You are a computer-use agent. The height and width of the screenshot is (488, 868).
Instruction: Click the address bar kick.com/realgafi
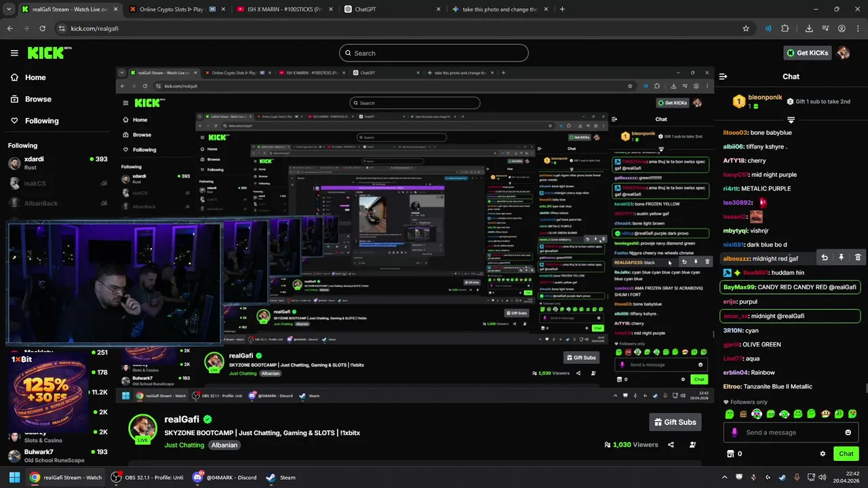point(400,28)
